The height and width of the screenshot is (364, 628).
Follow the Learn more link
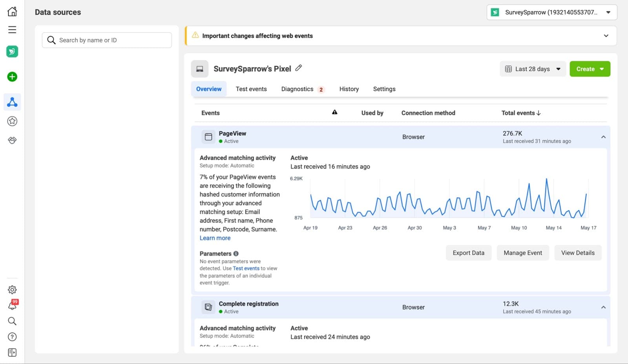(x=215, y=238)
